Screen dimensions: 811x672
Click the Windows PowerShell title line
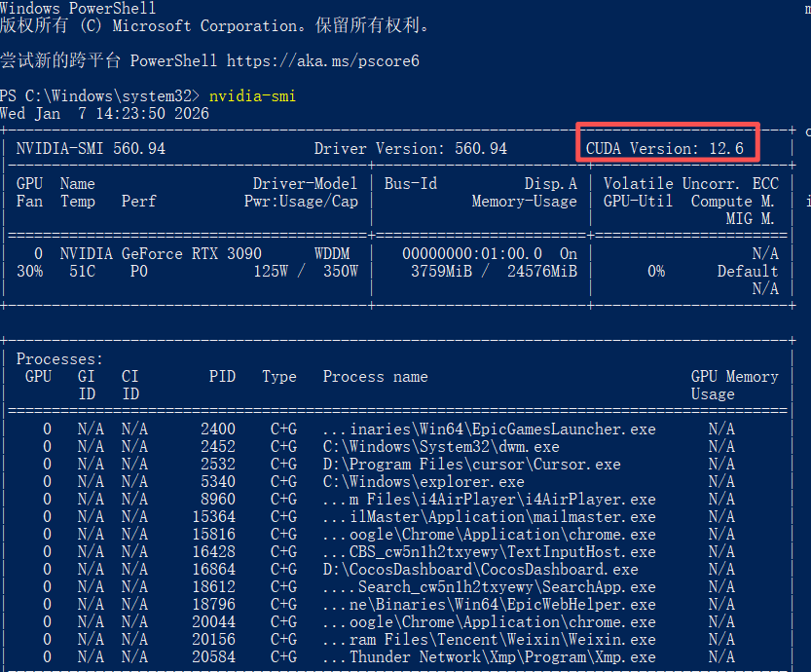tap(78, 8)
